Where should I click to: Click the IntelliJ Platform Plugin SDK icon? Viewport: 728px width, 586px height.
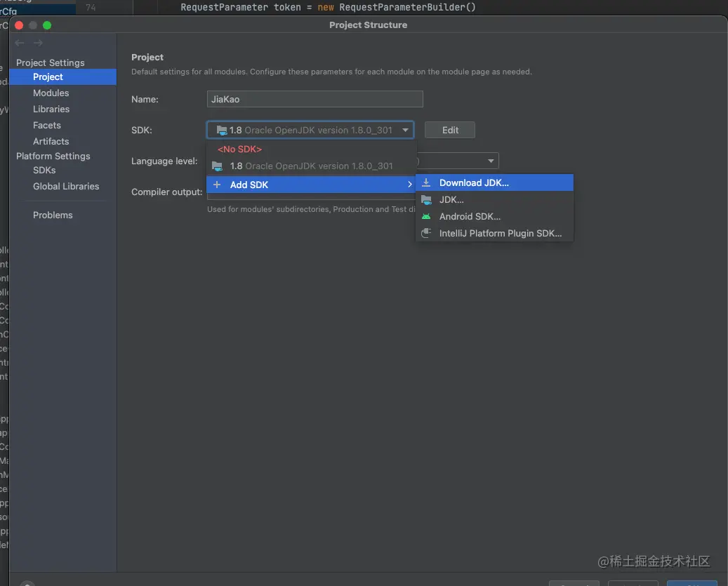(426, 234)
